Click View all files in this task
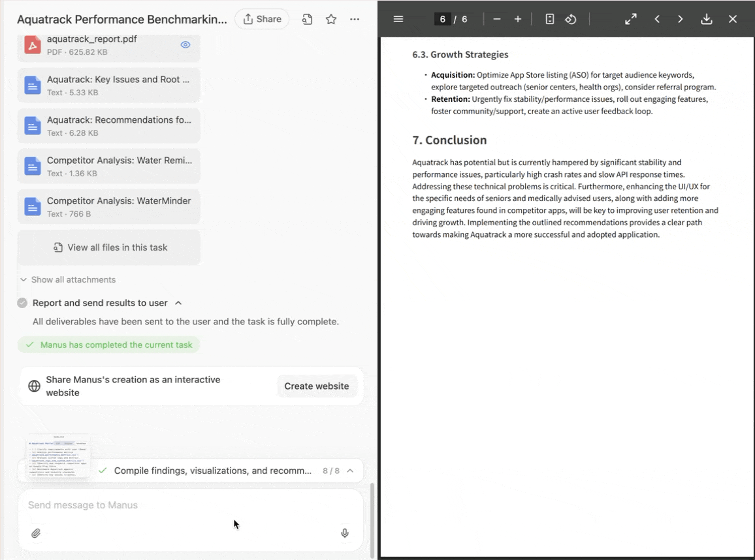The image size is (755, 560). [109, 247]
